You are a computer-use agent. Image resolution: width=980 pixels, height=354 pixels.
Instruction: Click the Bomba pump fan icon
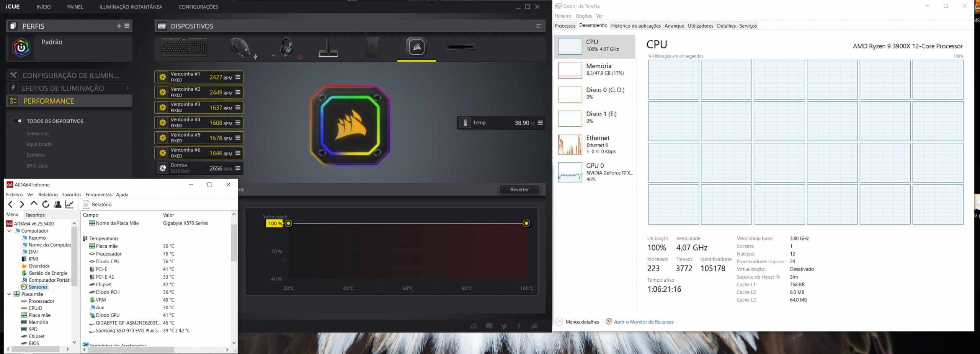tap(163, 168)
